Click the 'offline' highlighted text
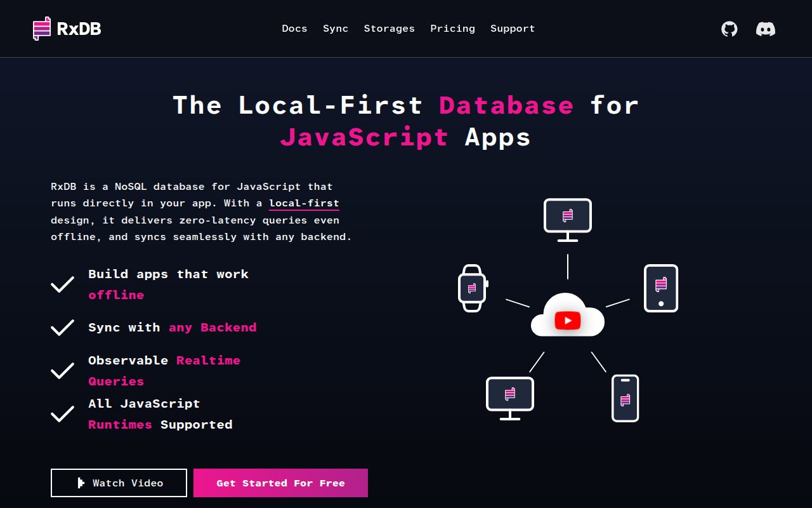This screenshot has height=508, width=812. [116, 295]
